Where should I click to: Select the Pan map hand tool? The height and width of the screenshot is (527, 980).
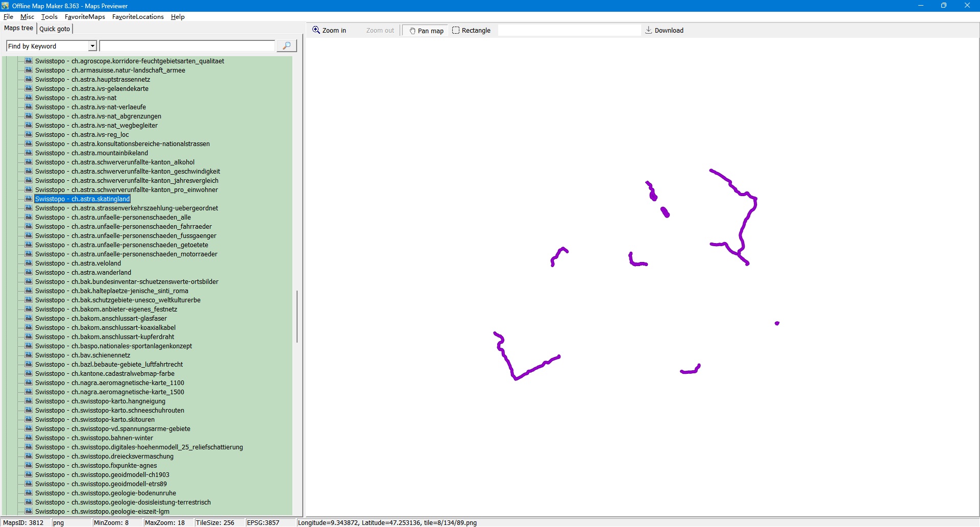412,31
